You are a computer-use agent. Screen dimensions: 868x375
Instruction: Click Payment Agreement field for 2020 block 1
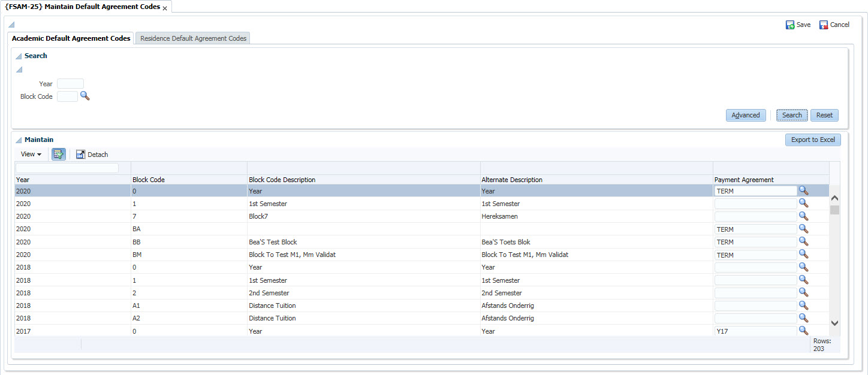pyautogui.click(x=755, y=204)
